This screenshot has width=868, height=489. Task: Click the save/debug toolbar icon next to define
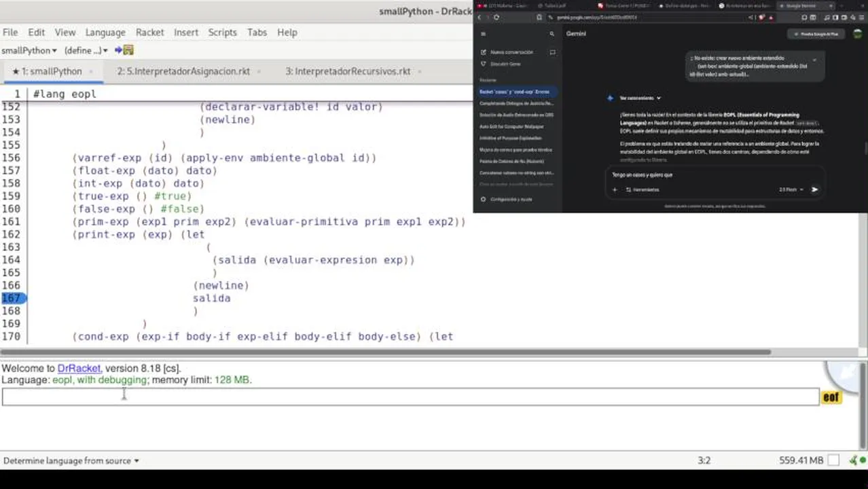(124, 50)
